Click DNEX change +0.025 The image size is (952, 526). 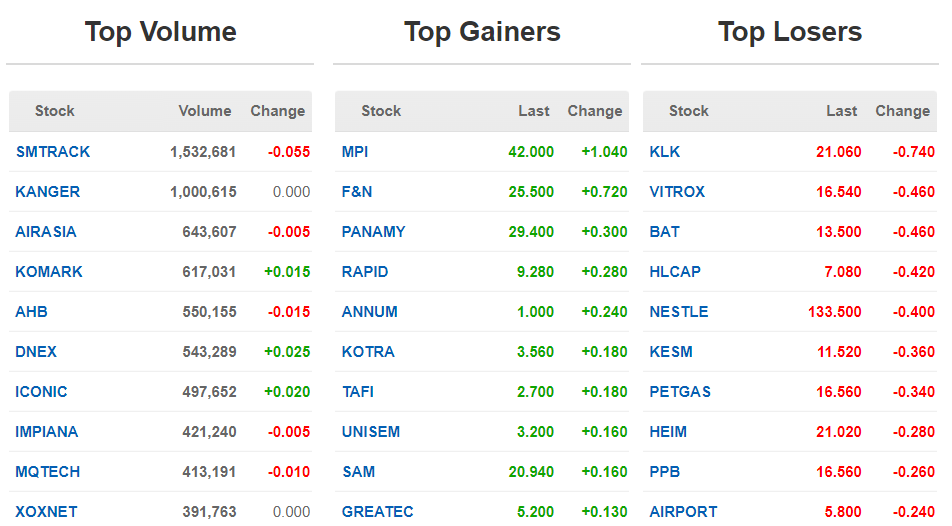coord(287,352)
